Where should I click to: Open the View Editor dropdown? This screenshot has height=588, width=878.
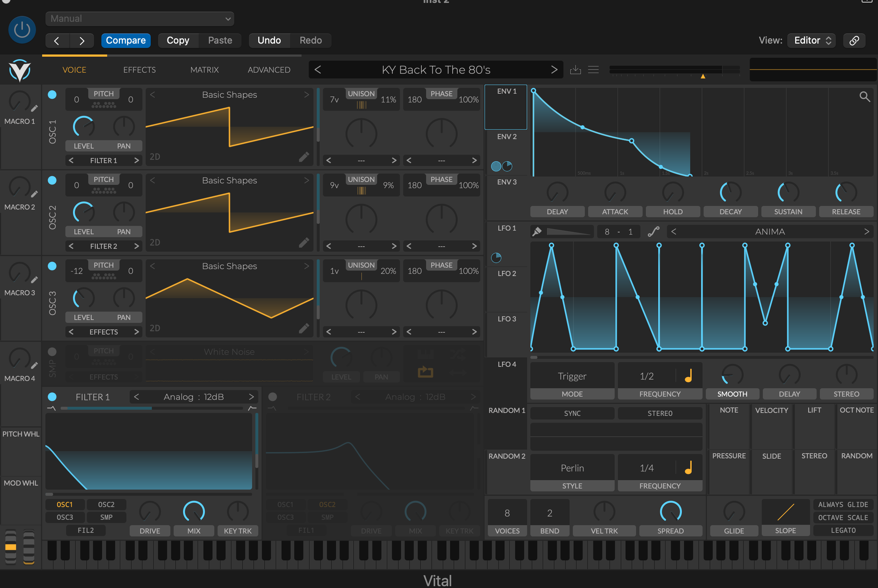pos(812,41)
